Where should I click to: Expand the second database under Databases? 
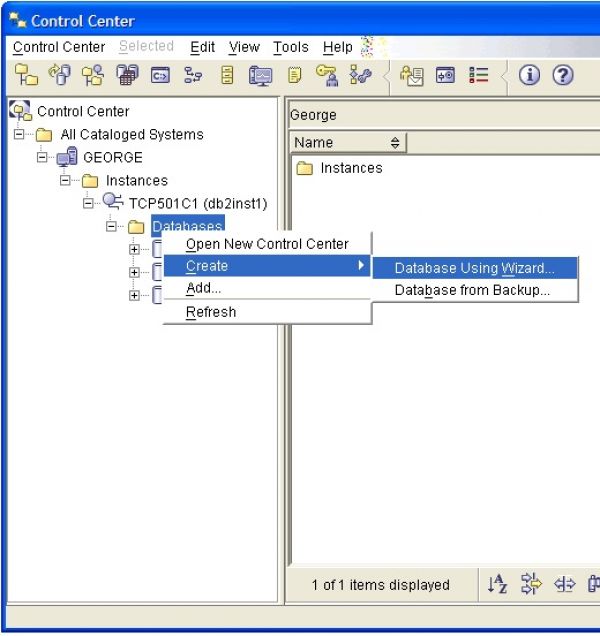(x=134, y=272)
